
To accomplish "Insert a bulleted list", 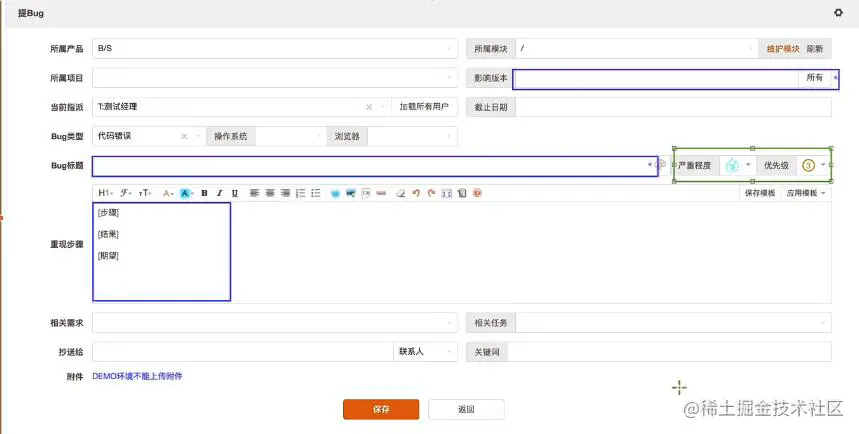I will click(x=316, y=193).
